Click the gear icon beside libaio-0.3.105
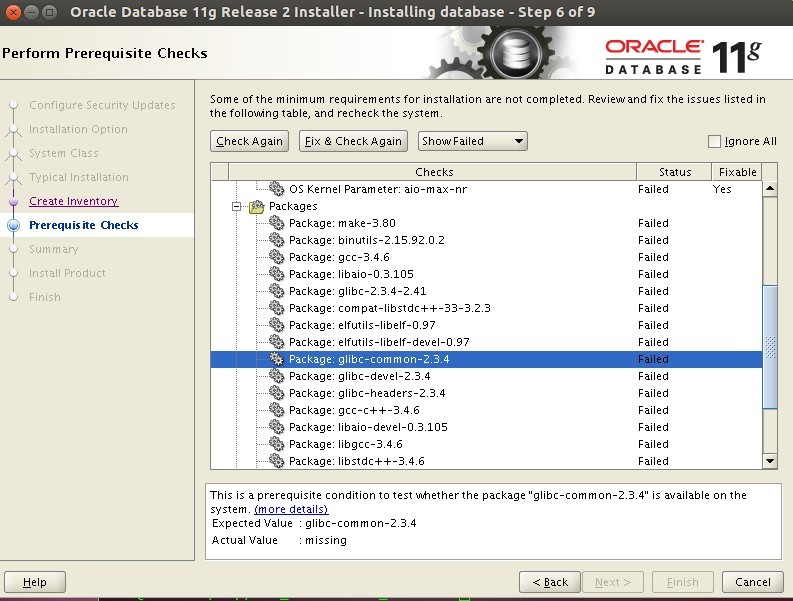793x601 pixels. coord(276,274)
